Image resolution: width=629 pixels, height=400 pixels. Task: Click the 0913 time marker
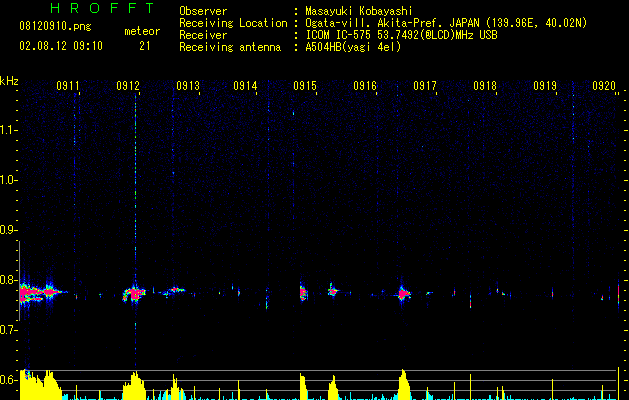pos(188,86)
